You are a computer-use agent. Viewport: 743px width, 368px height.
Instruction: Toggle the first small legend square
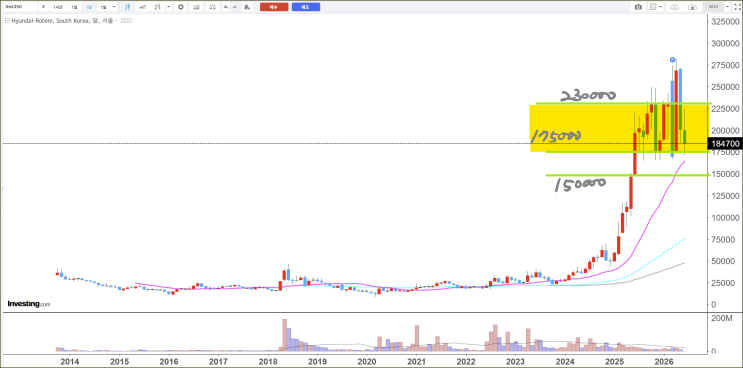click(x=123, y=21)
